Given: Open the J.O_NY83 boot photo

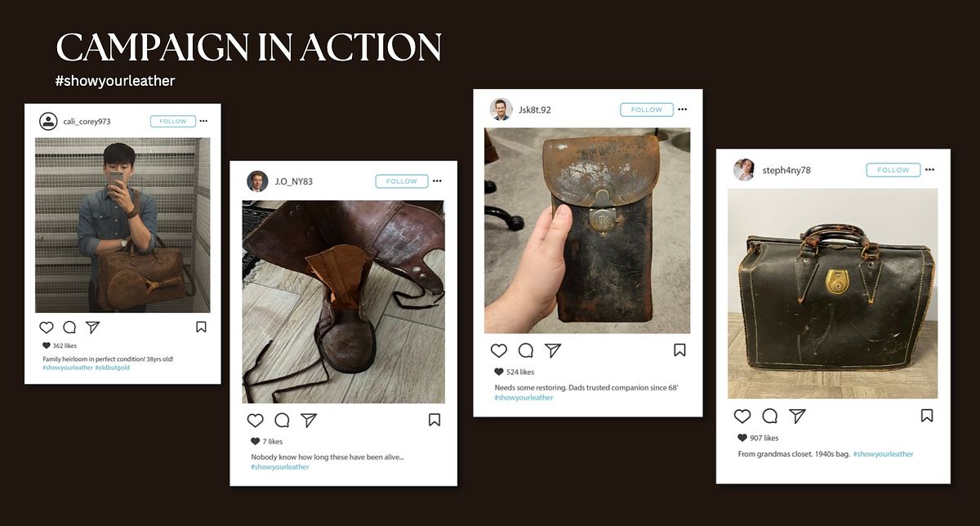Looking at the screenshot, I should click(343, 301).
